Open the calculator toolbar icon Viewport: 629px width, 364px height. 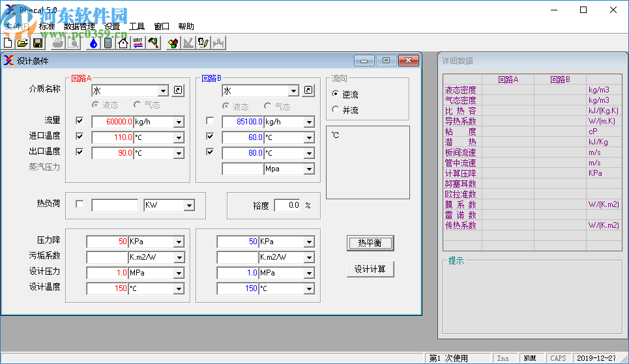108,43
